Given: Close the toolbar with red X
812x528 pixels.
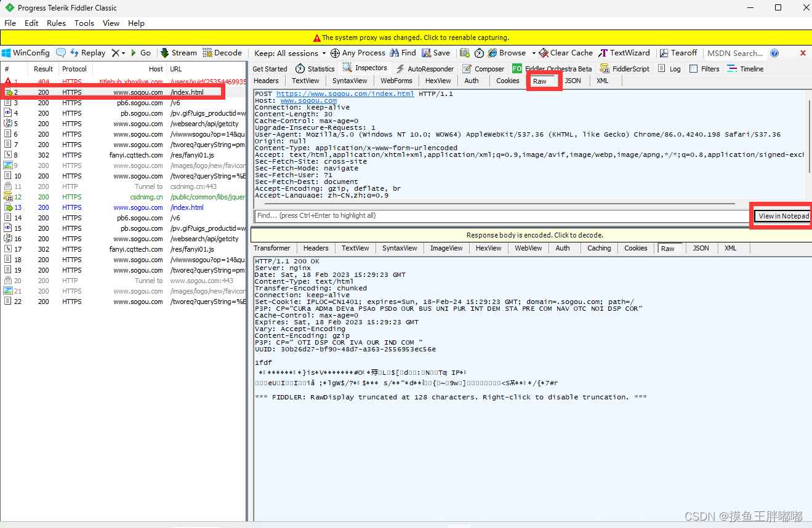Looking at the screenshot, I should pos(803,53).
